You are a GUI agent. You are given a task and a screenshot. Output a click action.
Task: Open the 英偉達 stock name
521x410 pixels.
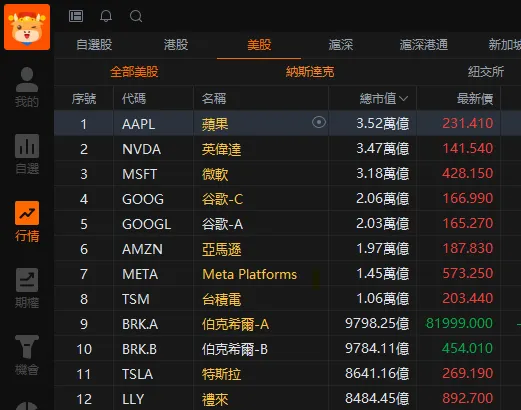click(221, 149)
